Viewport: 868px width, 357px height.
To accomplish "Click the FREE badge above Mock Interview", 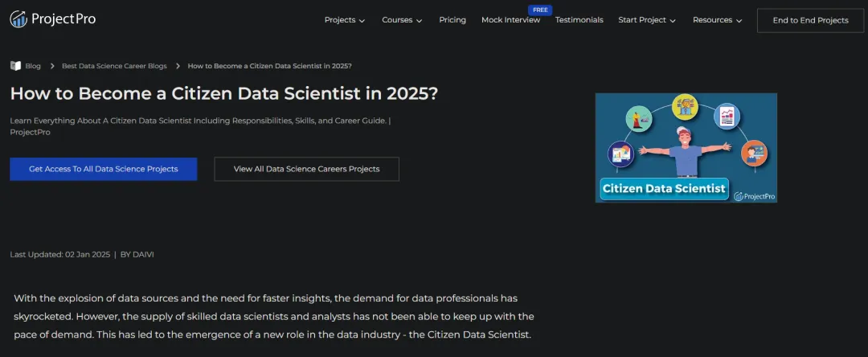I will pos(540,10).
